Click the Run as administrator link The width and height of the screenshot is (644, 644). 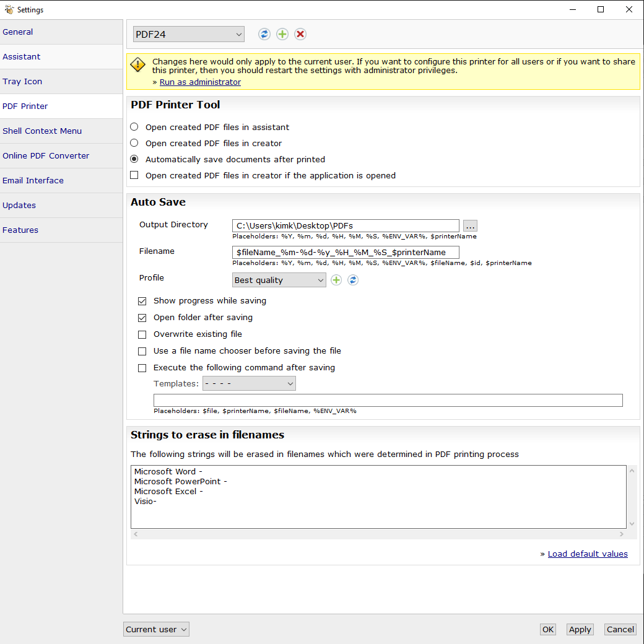tap(200, 82)
